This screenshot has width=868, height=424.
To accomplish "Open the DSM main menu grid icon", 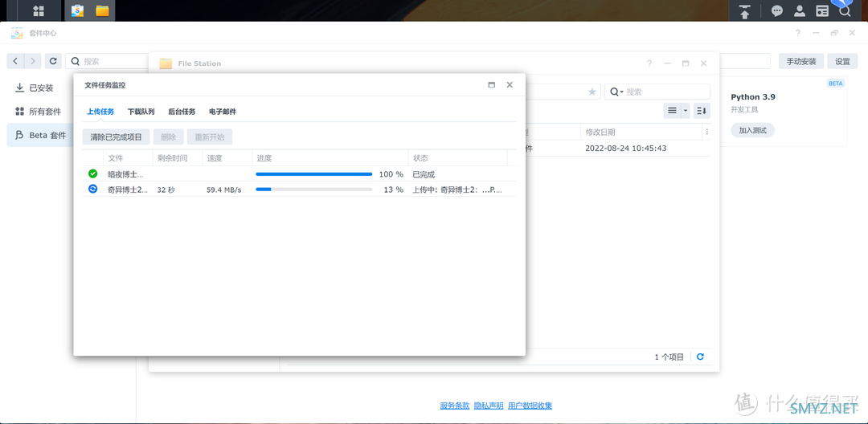I will pos(39,10).
